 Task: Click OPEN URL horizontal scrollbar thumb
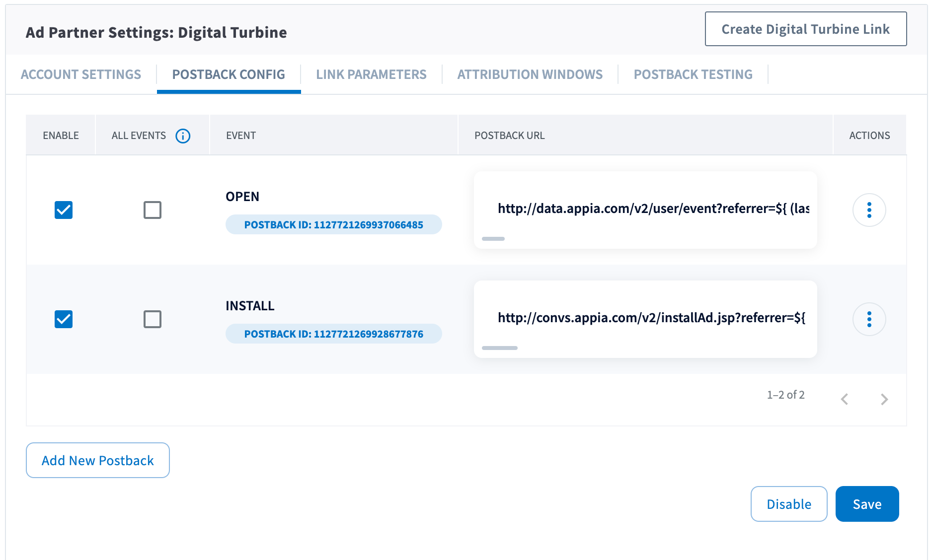click(493, 239)
